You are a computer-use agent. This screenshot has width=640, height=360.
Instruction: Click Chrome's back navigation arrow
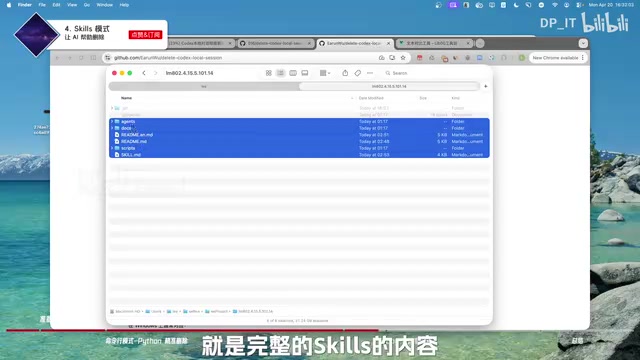tap(58, 58)
